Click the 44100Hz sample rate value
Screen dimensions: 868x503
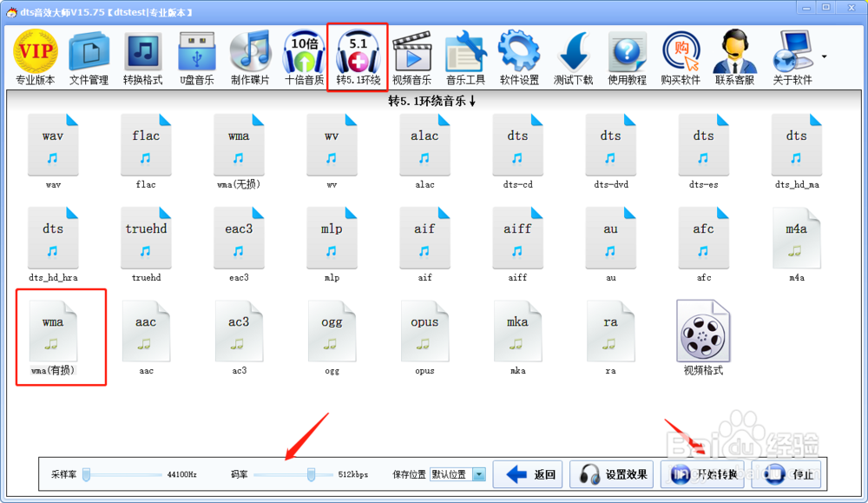182,474
